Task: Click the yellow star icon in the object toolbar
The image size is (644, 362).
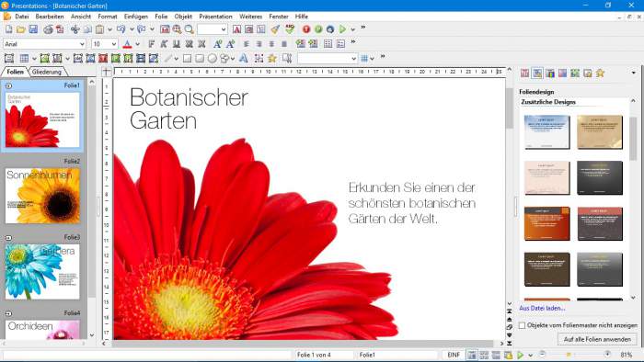Action: (x=272, y=59)
